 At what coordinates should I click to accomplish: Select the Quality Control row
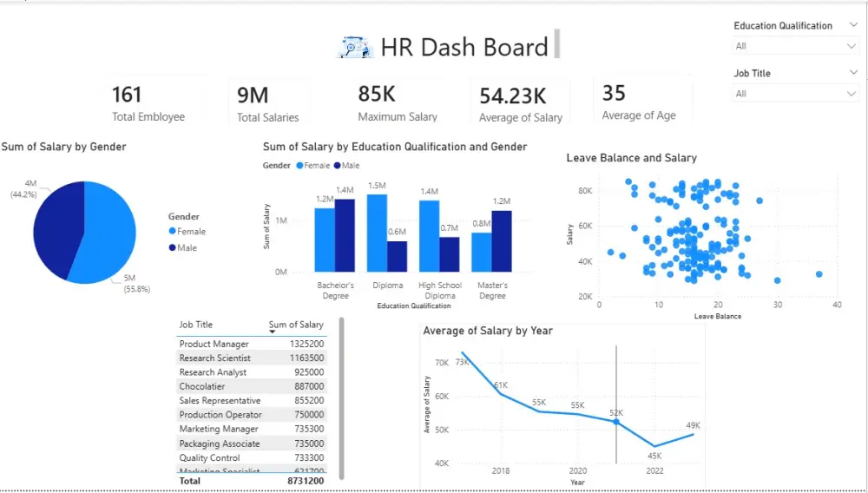[252, 458]
